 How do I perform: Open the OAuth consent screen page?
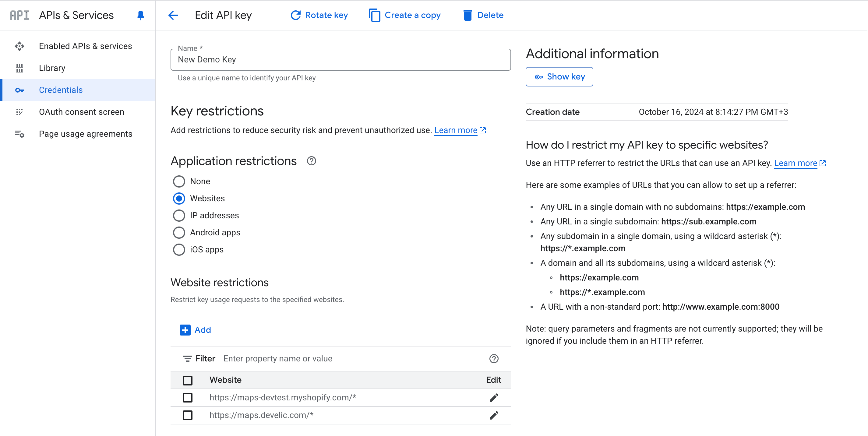click(x=81, y=111)
